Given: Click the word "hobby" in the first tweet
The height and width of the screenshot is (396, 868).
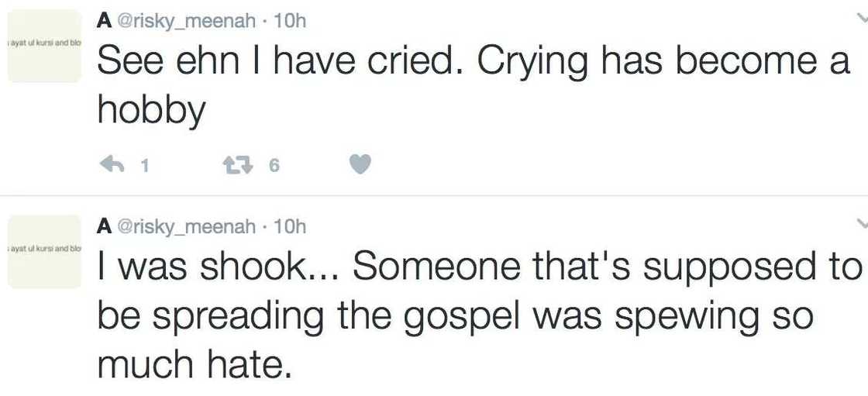Looking at the screenshot, I should tap(152, 112).
